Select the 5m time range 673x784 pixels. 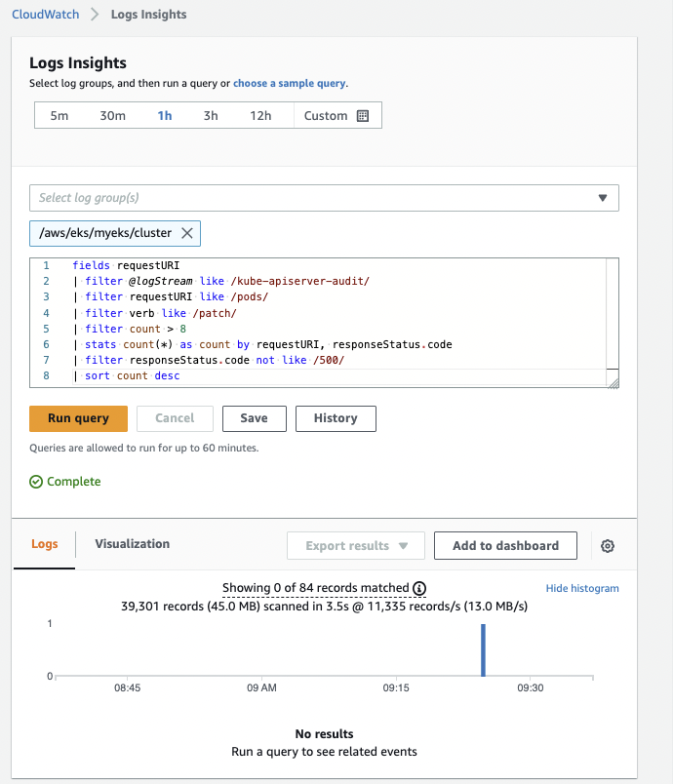click(59, 116)
